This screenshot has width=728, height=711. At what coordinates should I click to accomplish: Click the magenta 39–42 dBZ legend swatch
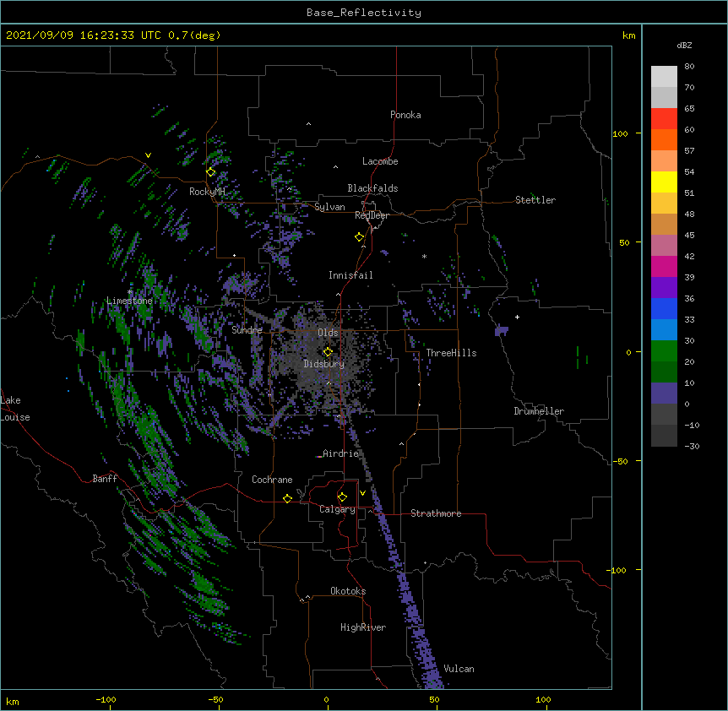tap(664, 266)
